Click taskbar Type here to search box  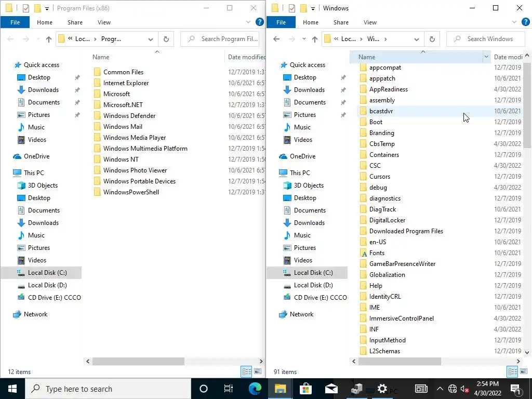108,389
